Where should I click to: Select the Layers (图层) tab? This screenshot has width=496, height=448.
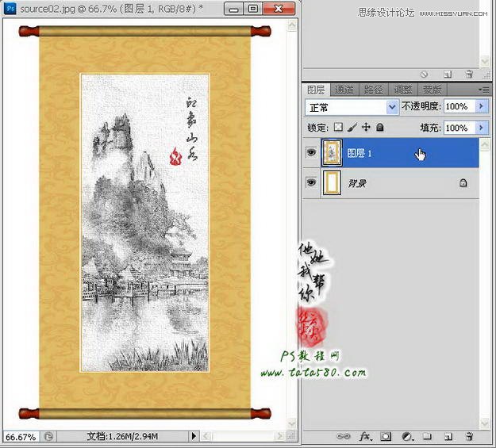[x=316, y=90]
